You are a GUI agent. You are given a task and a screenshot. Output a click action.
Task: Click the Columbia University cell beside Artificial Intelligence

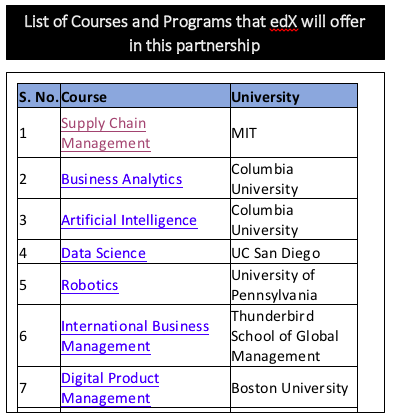pyautogui.click(x=294, y=219)
